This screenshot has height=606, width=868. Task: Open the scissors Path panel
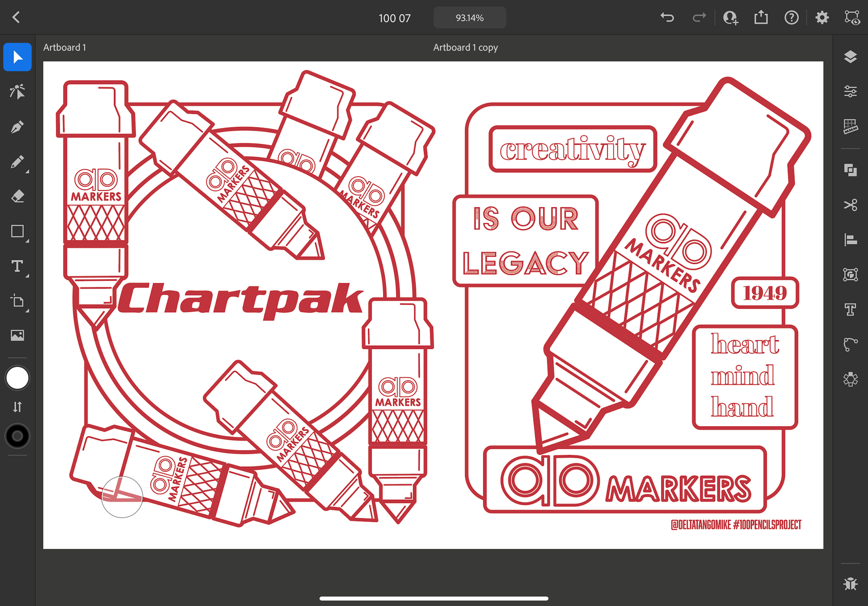click(850, 205)
